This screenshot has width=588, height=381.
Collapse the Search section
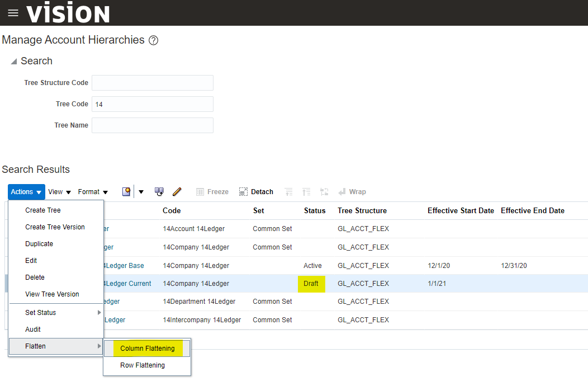[13, 62]
